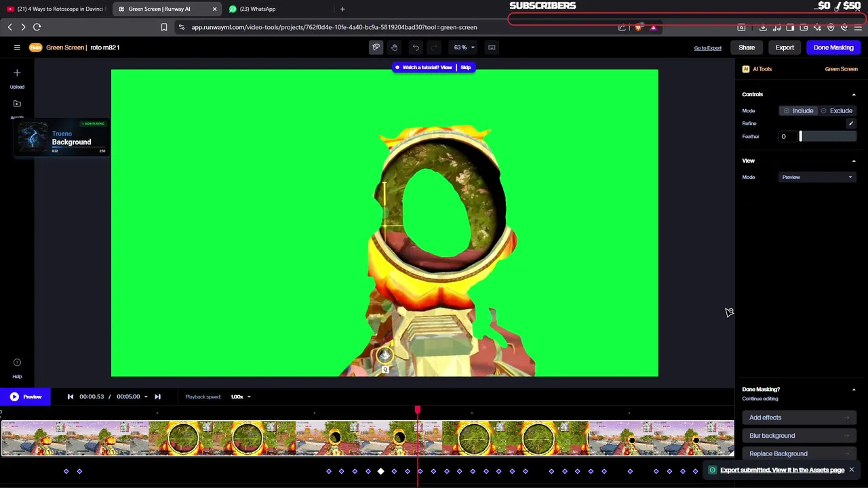The width and height of the screenshot is (868, 488).
Task: Click the Brave shields lion icon
Action: [x=638, y=27]
